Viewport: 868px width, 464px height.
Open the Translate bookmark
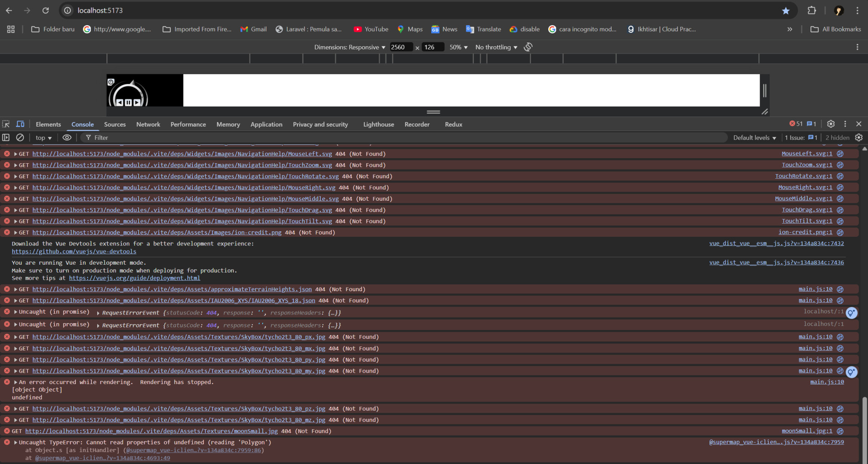483,29
